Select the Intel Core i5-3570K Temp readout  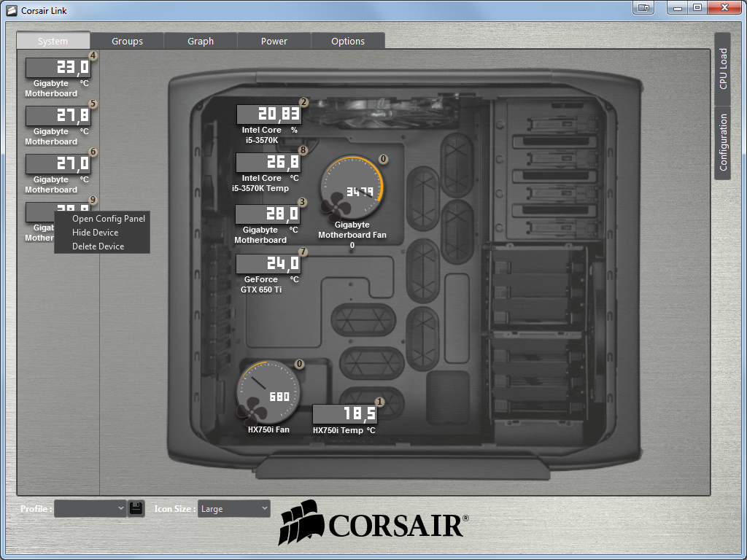click(x=268, y=163)
